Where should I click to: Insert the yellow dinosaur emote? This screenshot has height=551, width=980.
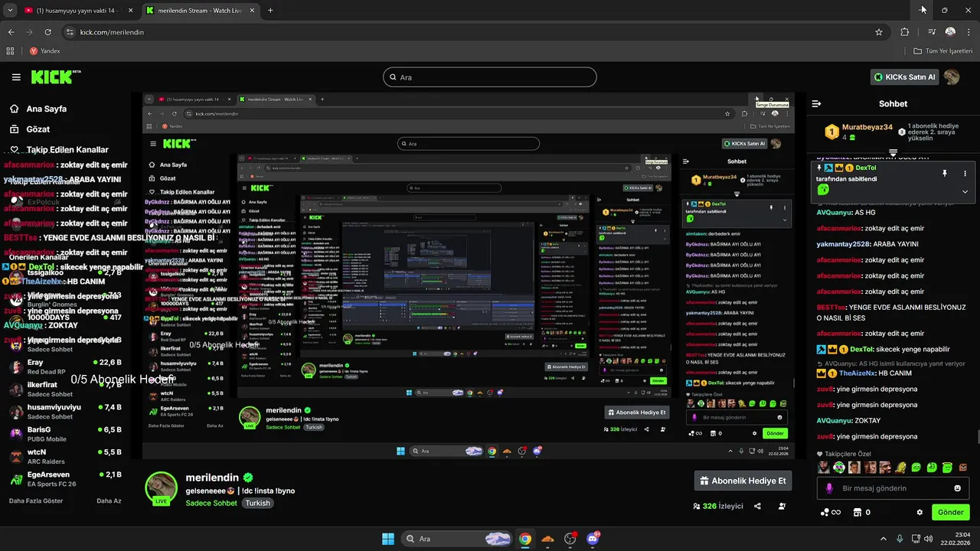click(x=901, y=468)
